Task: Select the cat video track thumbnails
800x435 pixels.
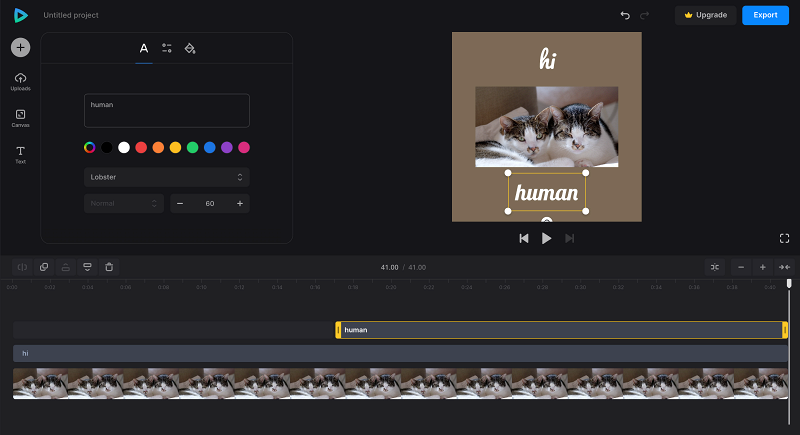Action: click(401, 383)
